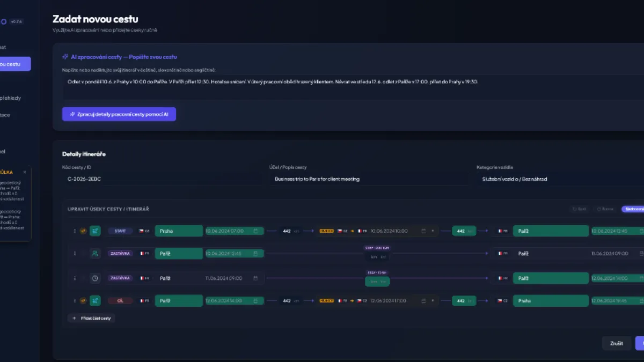The height and width of the screenshot is (362, 644).
Task: Grab the drag handle of the START row
Action: [x=75, y=231]
